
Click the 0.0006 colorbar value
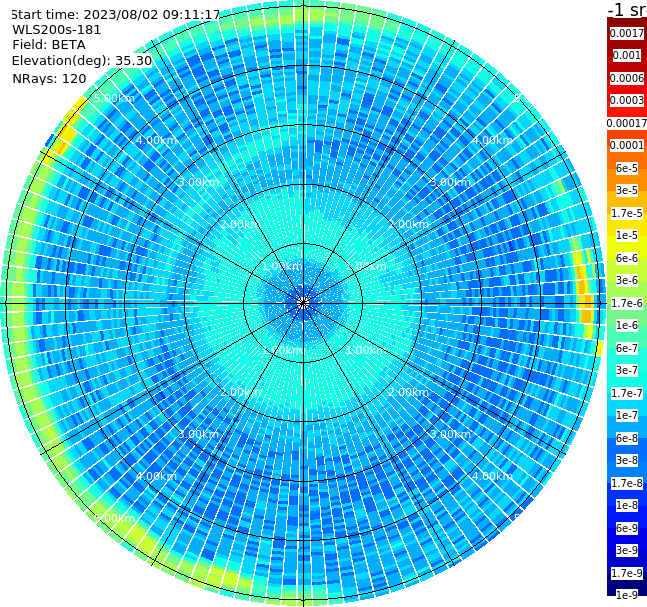click(627, 78)
